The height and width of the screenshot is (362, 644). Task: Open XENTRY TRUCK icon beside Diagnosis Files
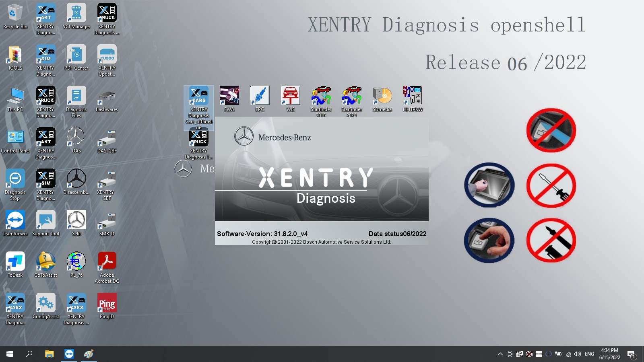(46, 102)
